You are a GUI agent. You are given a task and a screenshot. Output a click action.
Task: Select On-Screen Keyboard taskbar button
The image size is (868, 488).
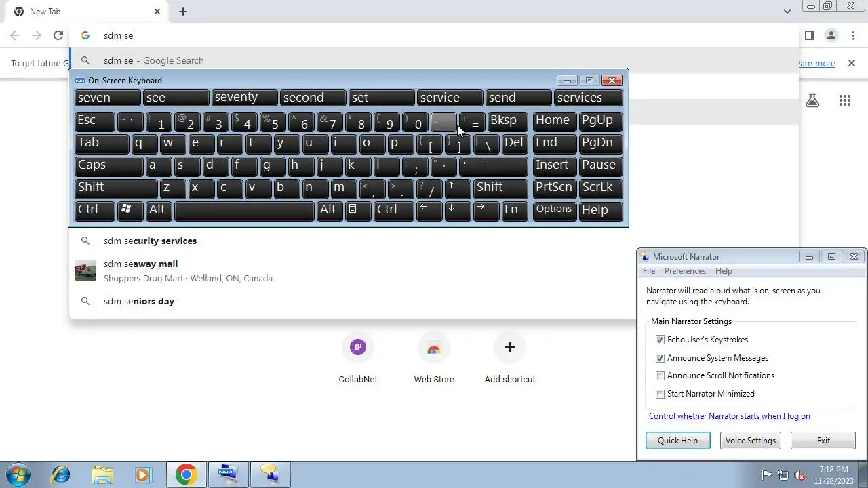228,474
